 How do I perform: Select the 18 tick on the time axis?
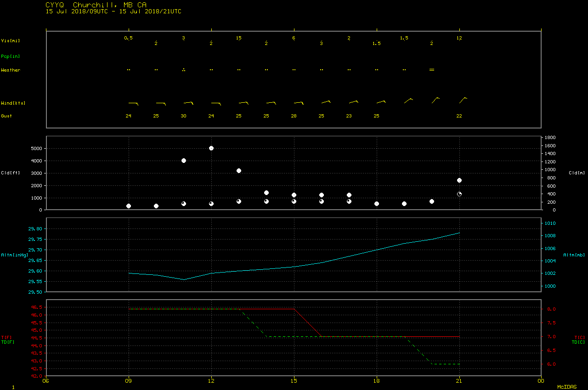click(x=377, y=380)
